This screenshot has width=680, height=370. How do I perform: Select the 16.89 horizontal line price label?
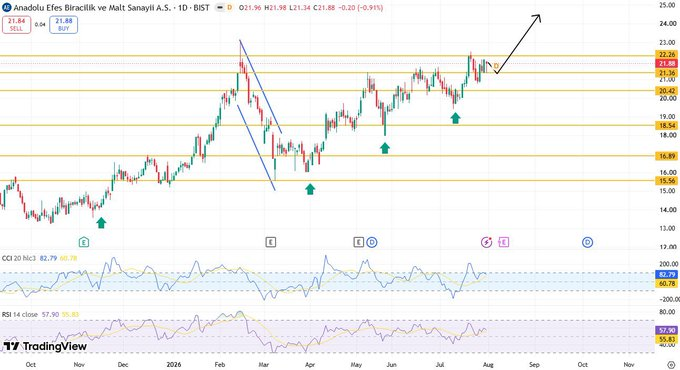(667, 156)
